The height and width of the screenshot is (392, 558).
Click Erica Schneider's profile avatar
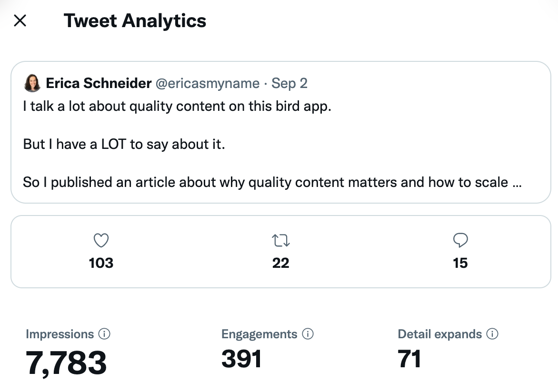coord(32,84)
